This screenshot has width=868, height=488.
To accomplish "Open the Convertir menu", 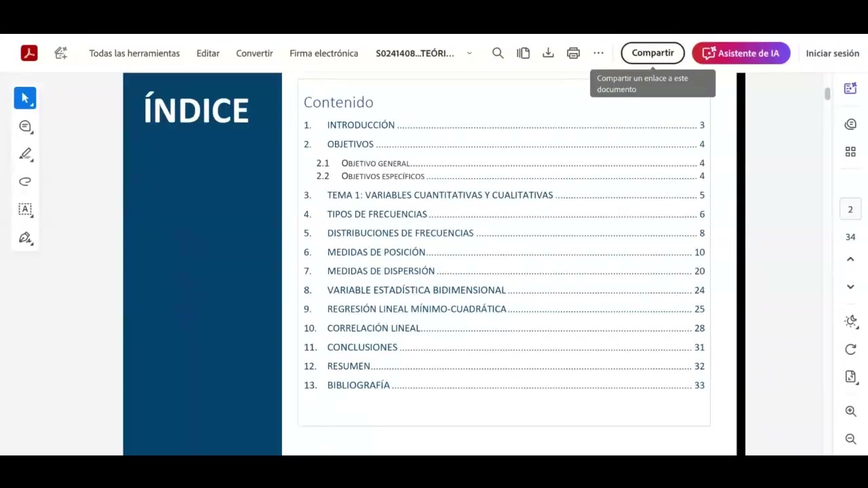I will (x=254, y=53).
